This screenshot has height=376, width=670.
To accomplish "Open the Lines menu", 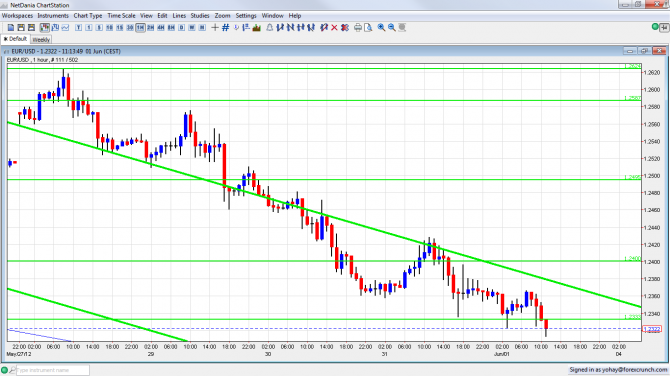I will coord(179,16).
